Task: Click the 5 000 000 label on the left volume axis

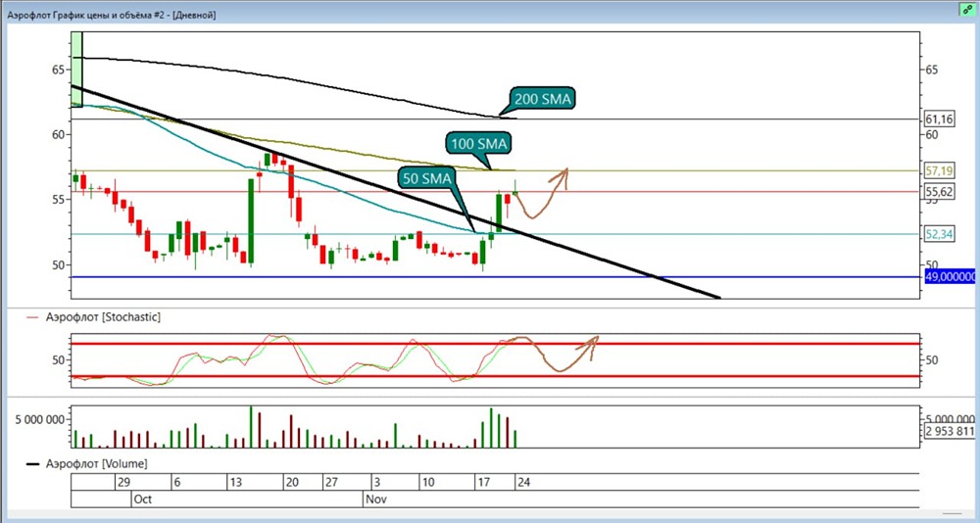Action: point(40,419)
